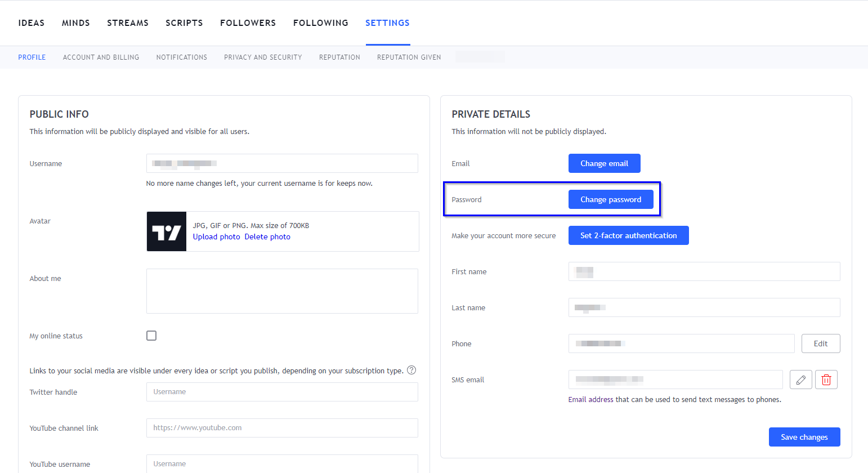
Task: Switch to PRIVACY AND SECURITY tab
Action: click(x=263, y=57)
